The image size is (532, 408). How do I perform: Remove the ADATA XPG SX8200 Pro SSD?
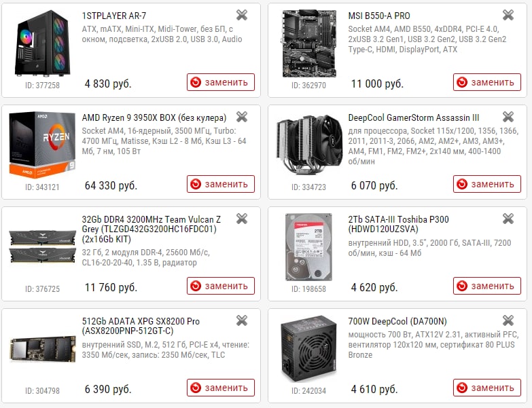[242, 320]
